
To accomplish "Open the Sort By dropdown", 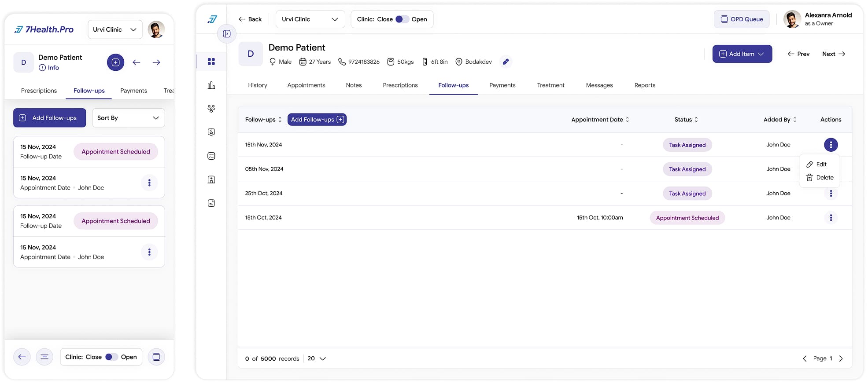I will pyautogui.click(x=128, y=118).
